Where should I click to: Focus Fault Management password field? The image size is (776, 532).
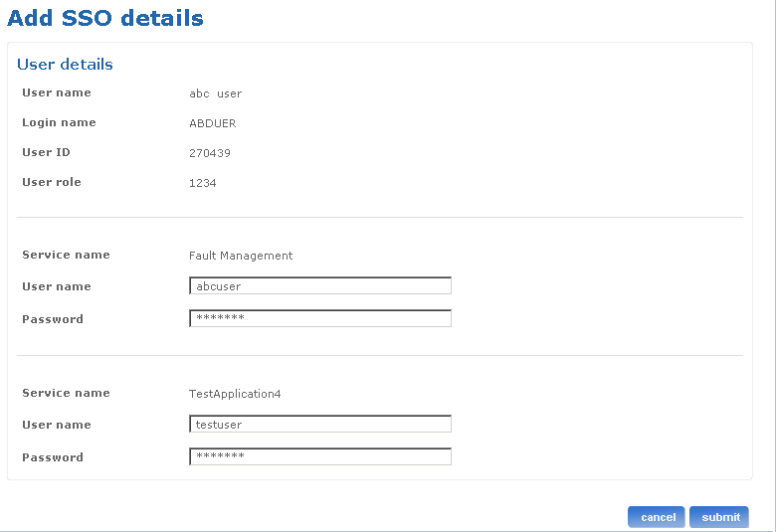point(320,318)
